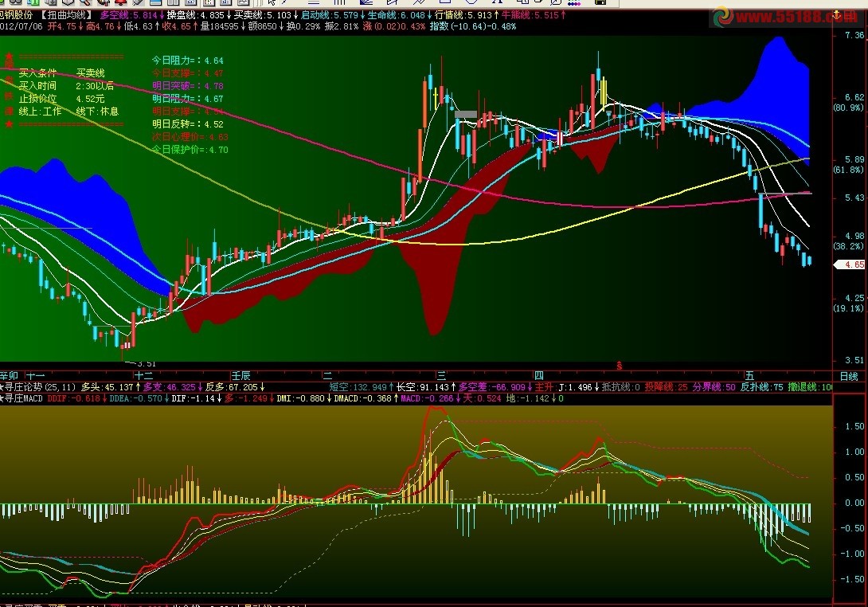The height and width of the screenshot is (607, 868).
Task: Click the 买入条件 label
Action: tap(37, 73)
